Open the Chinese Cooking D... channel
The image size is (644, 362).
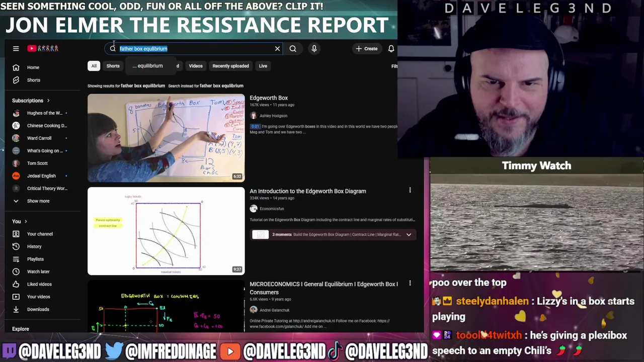(41, 126)
